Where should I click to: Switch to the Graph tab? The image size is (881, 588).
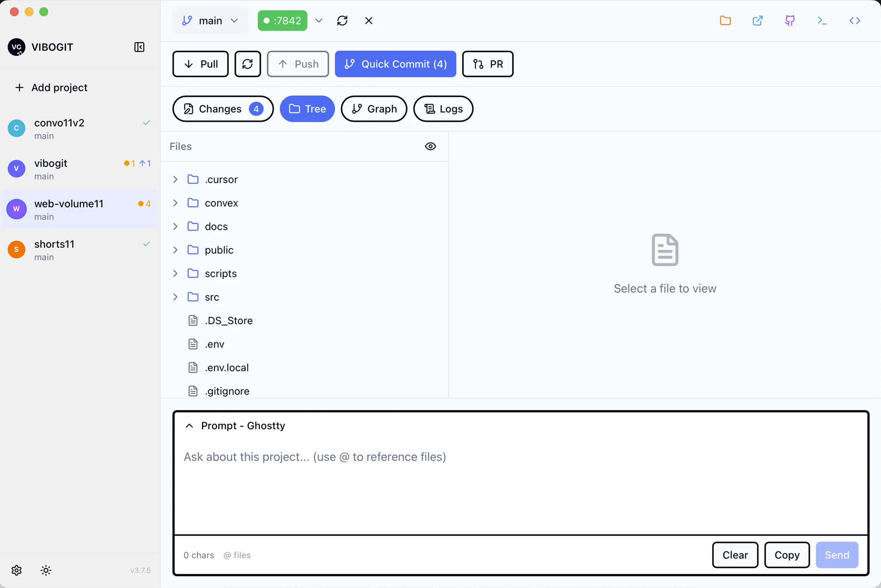pos(374,109)
